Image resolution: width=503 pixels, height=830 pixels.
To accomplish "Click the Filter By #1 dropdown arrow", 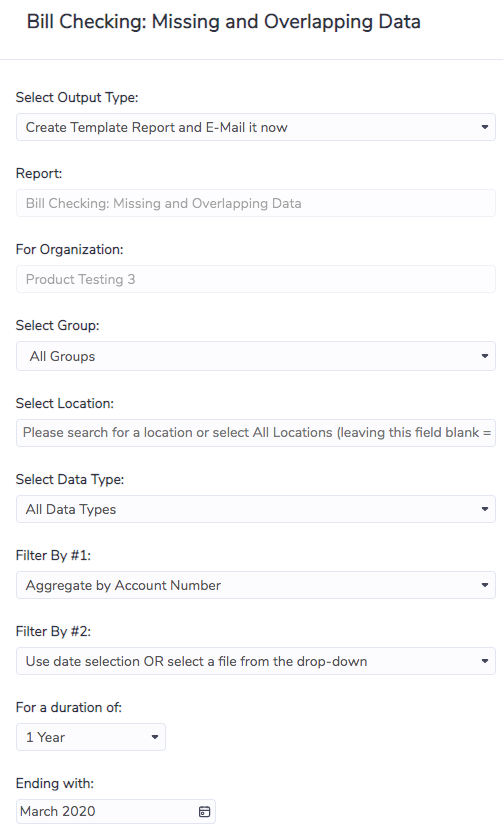I will pyautogui.click(x=484, y=585).
